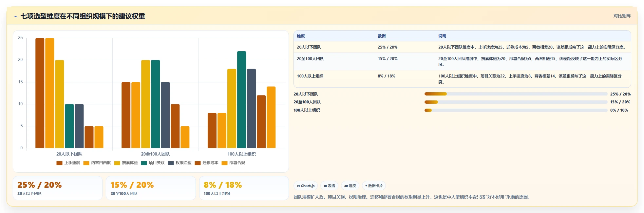
Task: Click the 20人以下团队 progress bar
Action: [516, 94]
